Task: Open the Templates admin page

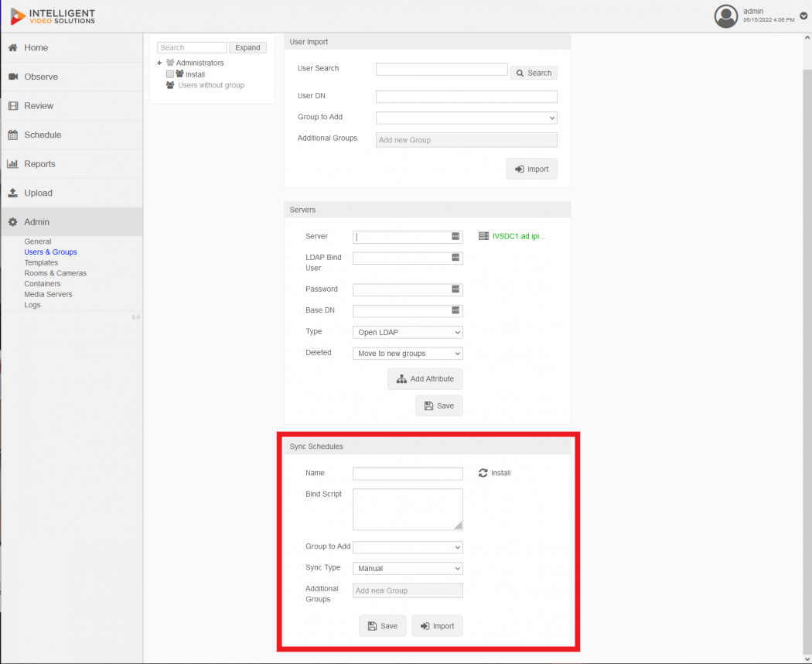Action: point(41,263)
